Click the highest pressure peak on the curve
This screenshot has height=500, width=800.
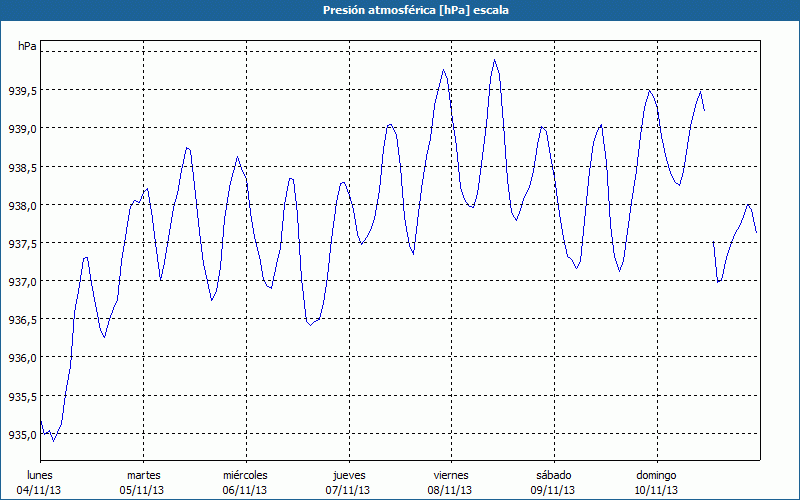(494, 60)
